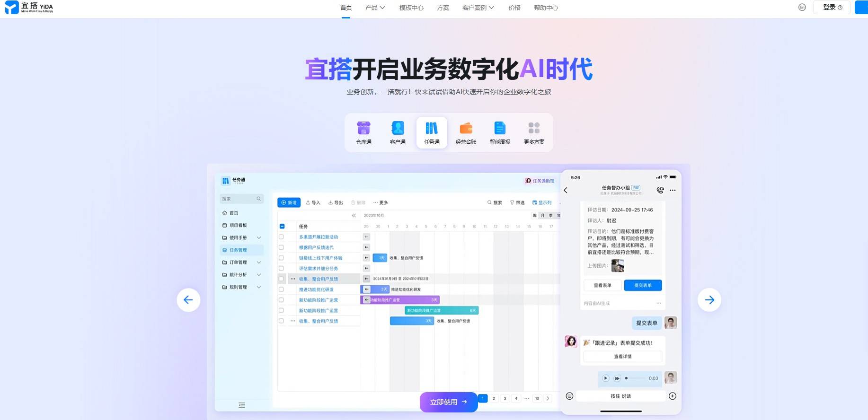Select the 仓库通 warehouse icon

(x=363, y=128)
